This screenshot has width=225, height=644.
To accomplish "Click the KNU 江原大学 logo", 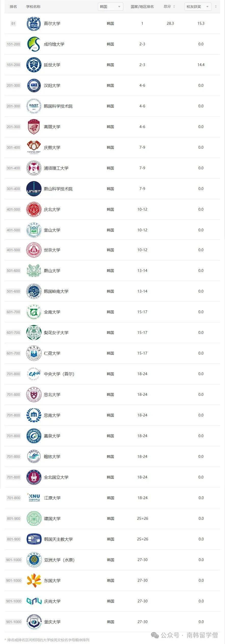I will click(x=34, y=498).
